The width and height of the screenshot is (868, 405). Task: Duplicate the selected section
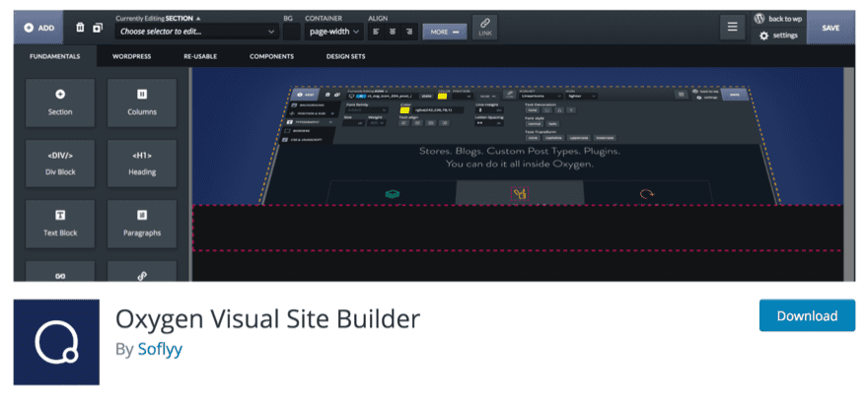pyautogui.click(x=98, y=28)
